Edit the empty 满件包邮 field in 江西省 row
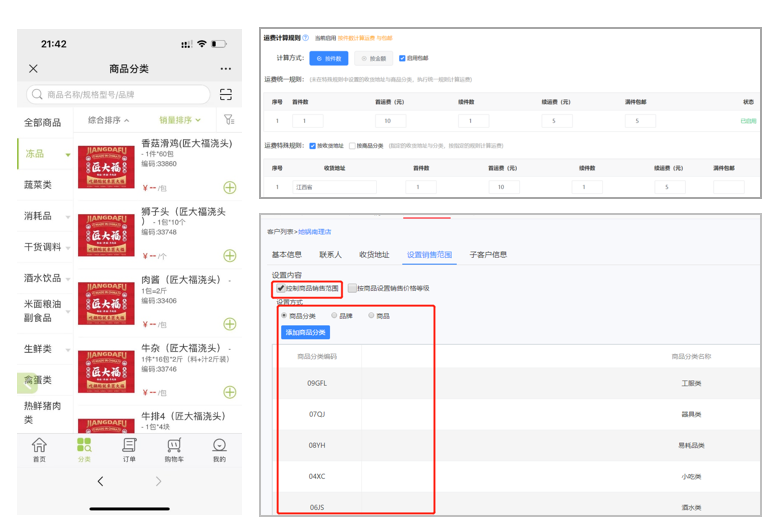 728,187
